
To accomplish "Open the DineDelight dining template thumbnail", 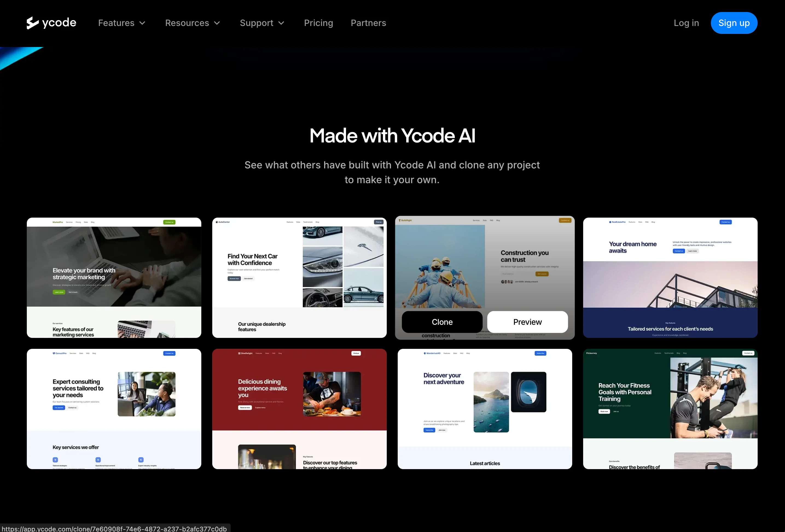I will [299, 409].
